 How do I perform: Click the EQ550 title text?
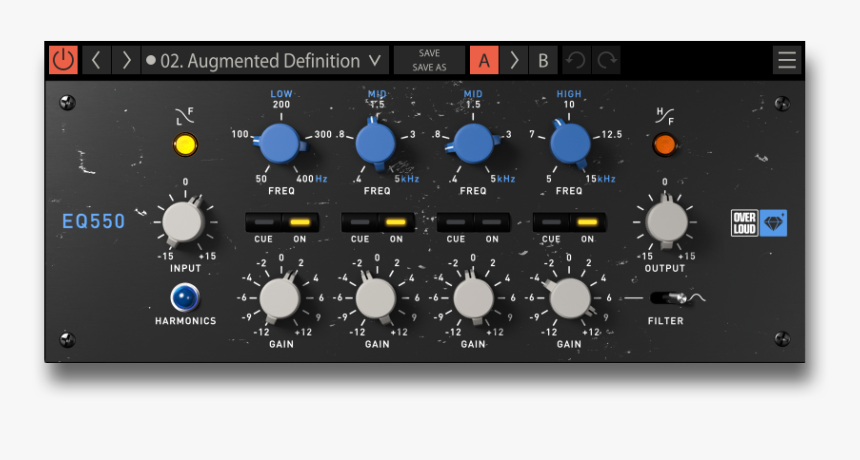[94, 222]
